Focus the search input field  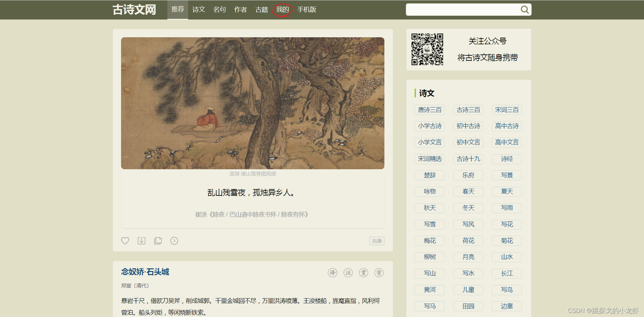coord(463,10)
